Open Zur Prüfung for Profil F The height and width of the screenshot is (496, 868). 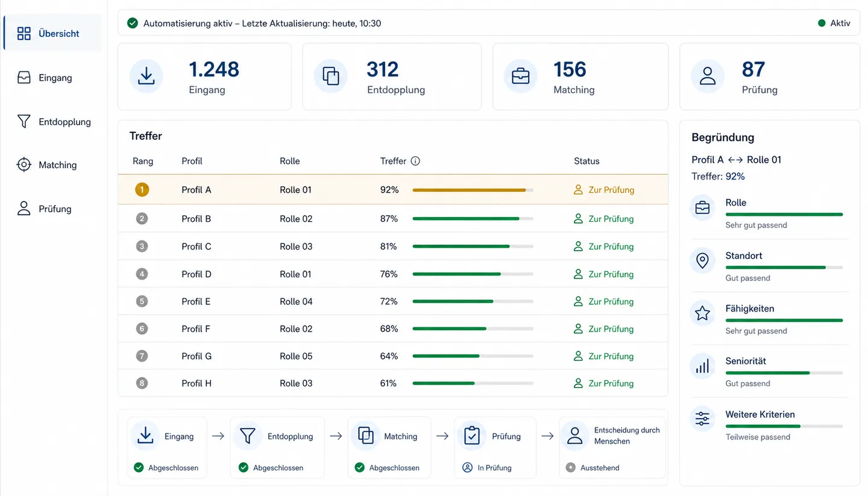point(604,329)
